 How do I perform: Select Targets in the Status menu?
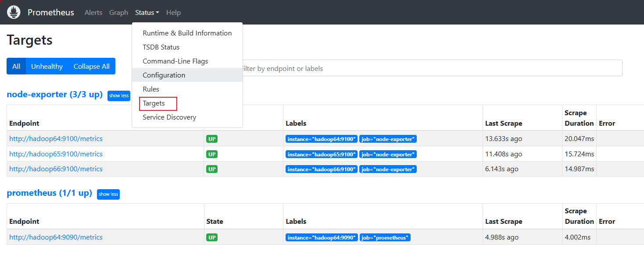click(x=187, y=103)
